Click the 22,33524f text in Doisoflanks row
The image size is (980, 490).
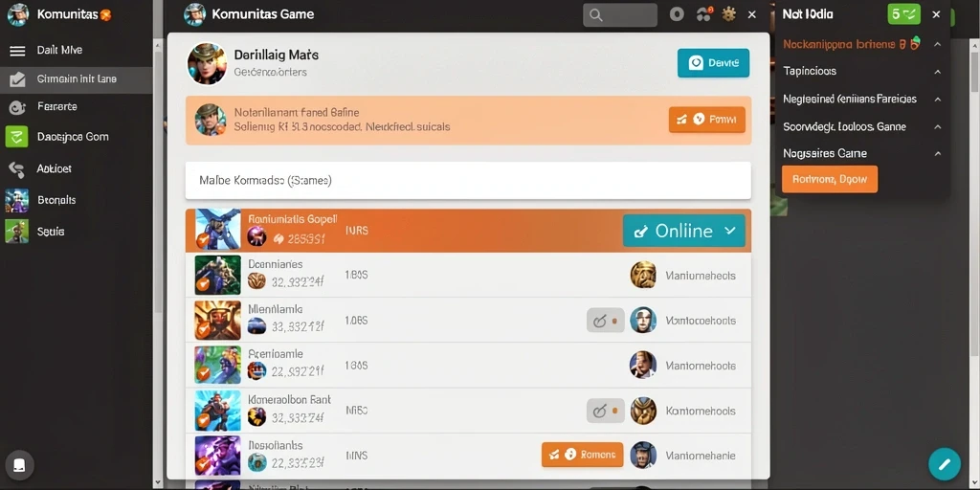(x=298, y=462)
